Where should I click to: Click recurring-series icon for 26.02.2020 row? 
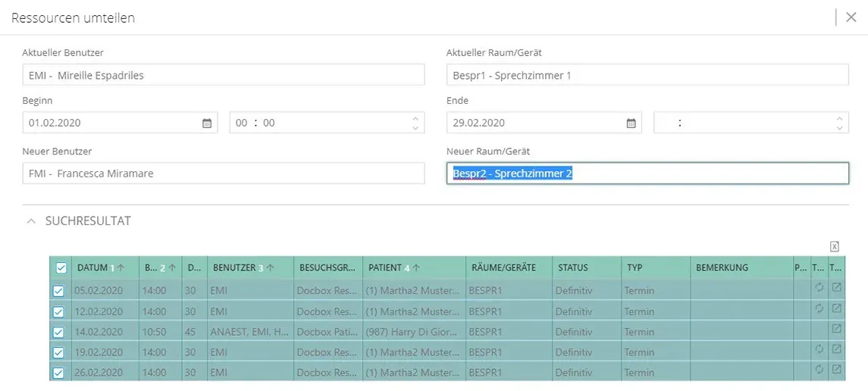point(819,369)
